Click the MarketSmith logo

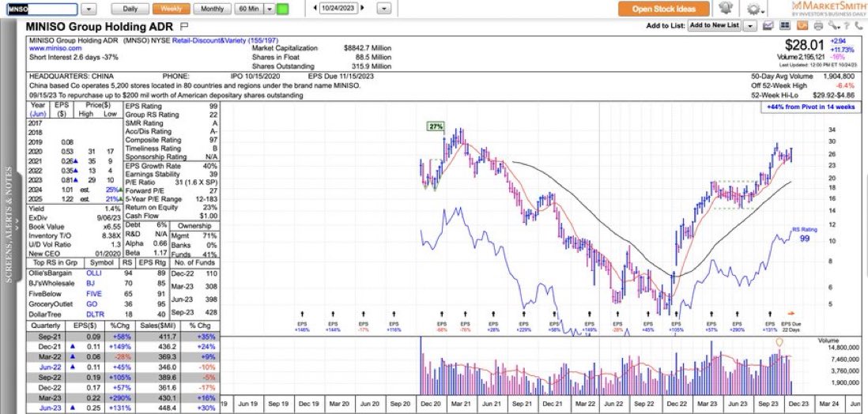pos(828,8)
